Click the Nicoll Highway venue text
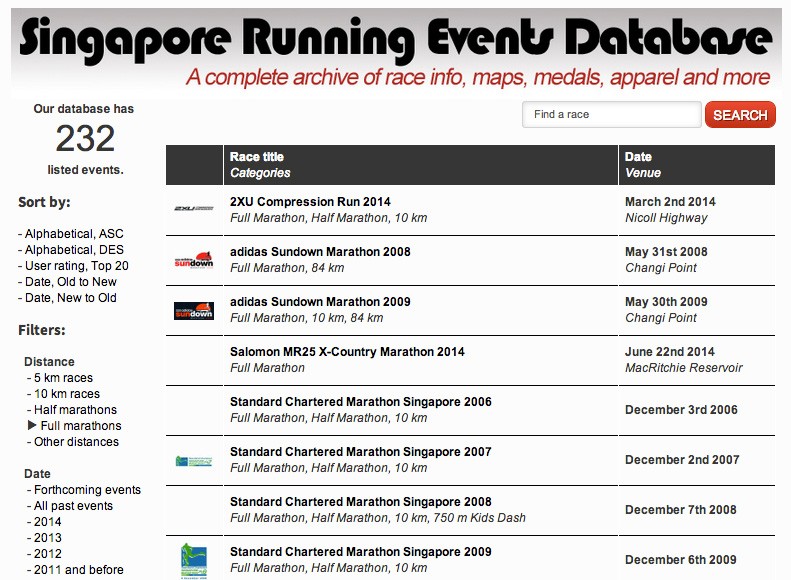Viewport: 791px width, 580px height. [x=666, y=218]
